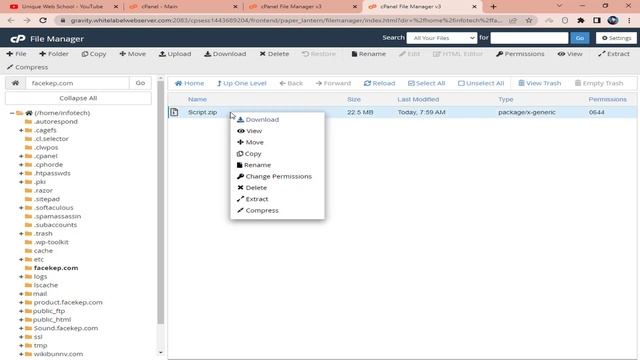Sort by the Last Modified column header
Viewport: 640px width, 360px height.
click(418, 99)
